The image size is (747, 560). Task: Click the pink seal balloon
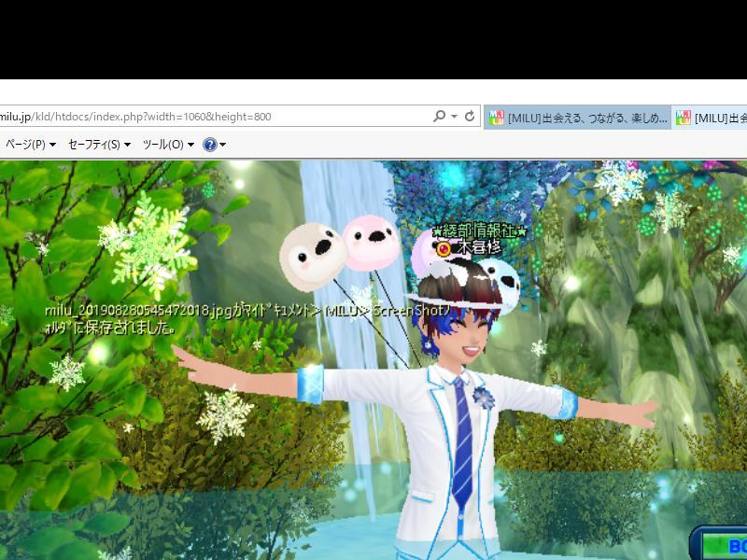pyautogui.click(x=371, y=244)
